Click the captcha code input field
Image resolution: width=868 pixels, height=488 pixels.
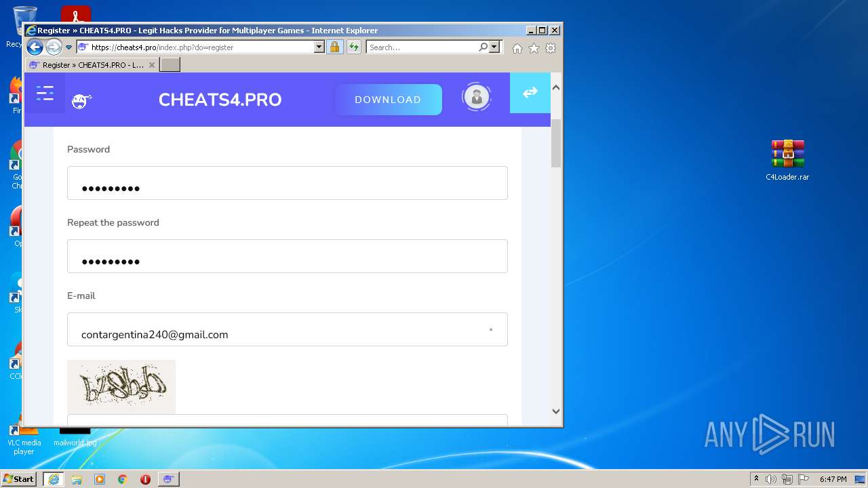coord(288,420)
